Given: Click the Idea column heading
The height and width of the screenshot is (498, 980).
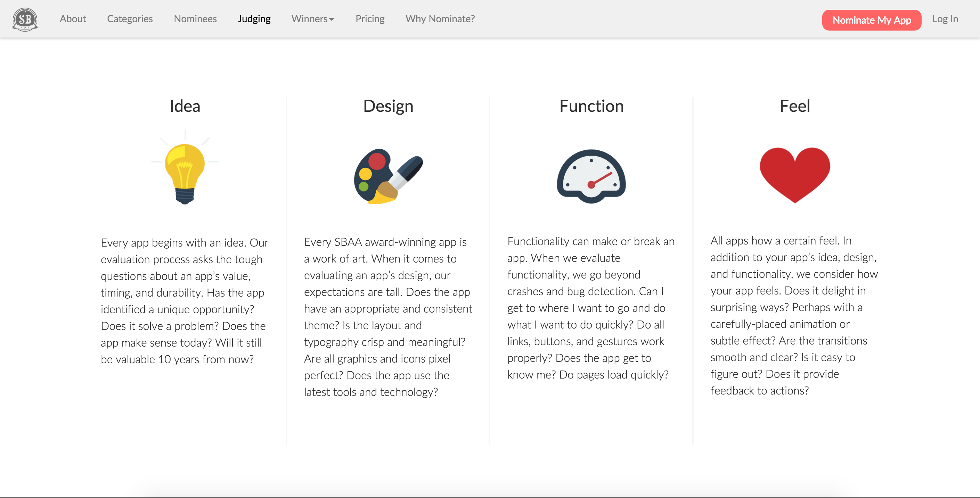Looking at the screenshot, I should click(185, 106).
